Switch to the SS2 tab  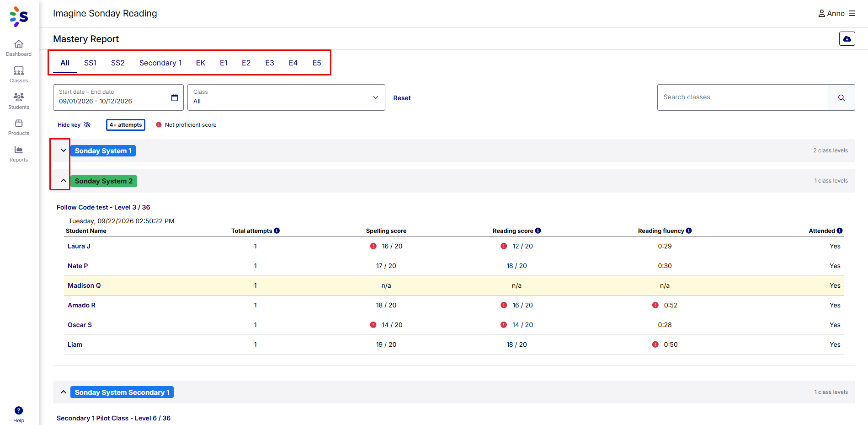pyautogui.click(x=118, y=63)
